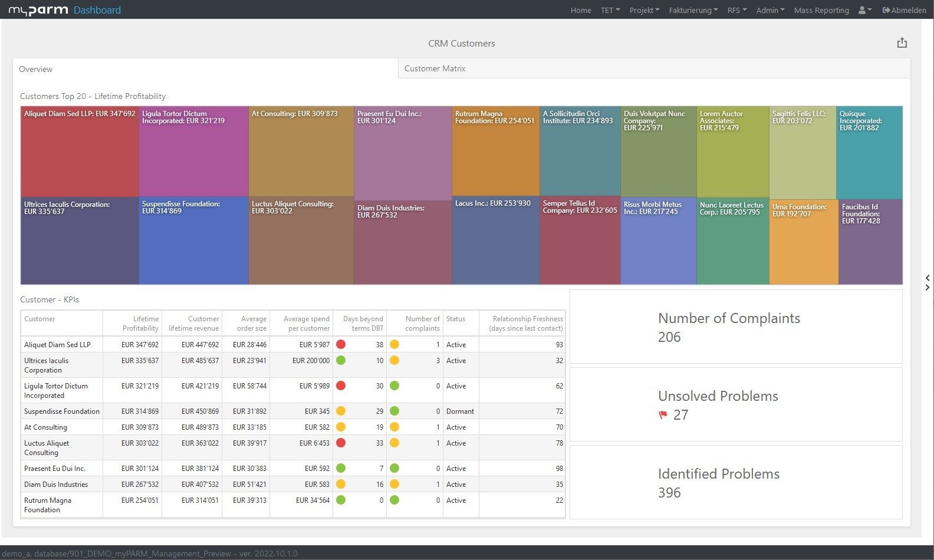Open the Mass Reporting link
934x560 pixels.
(821, 10)
